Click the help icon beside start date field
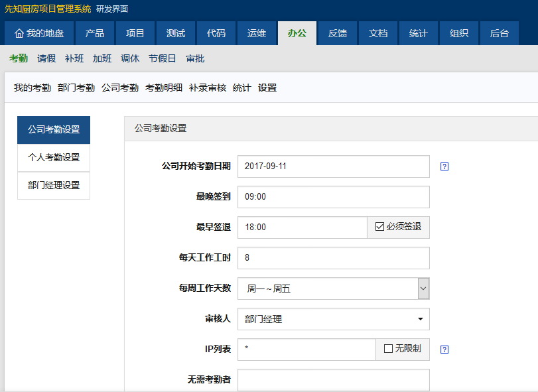The width and height of the screenshot is (538, 392). pyautogui.click(x=444, y=166)
